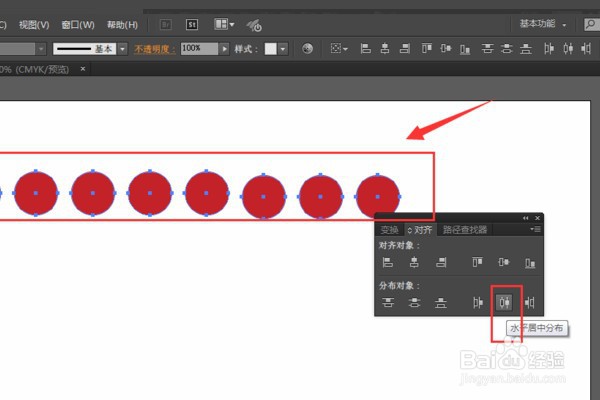Click vertical align top in the Align panel
This screenshot has height=400, width=600.
tap(477, 262)
